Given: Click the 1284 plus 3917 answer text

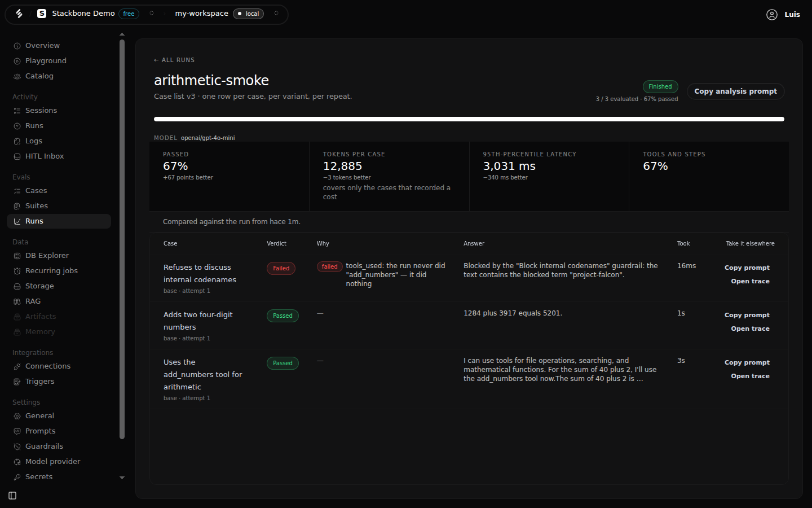Looking at the screenshot, I should click(x=513, y=313).
